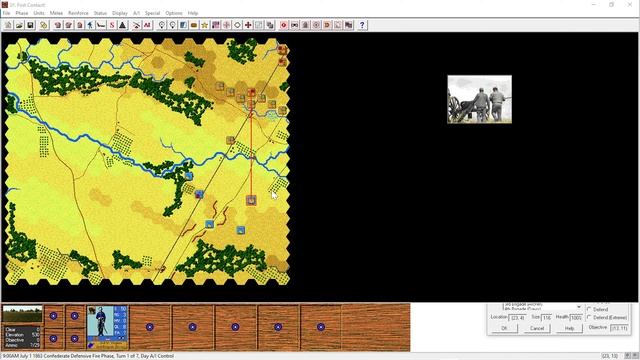Click the red AI toolbar icon

[x=147, y=25]
